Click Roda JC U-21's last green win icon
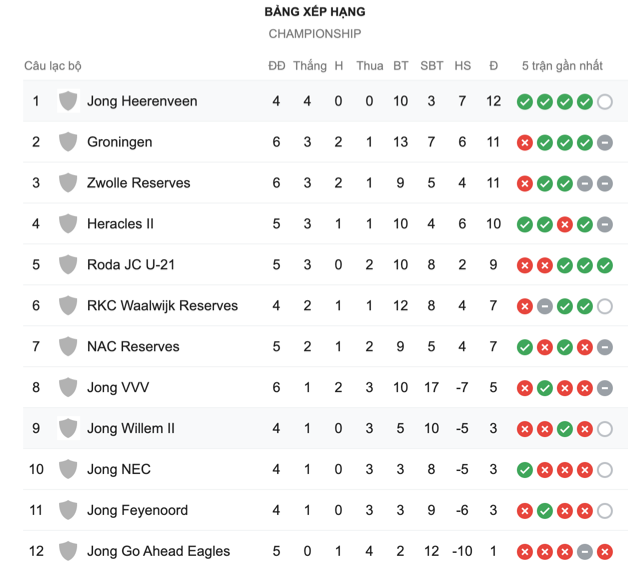This screenshot has height=579, width=628. (605, 265)
